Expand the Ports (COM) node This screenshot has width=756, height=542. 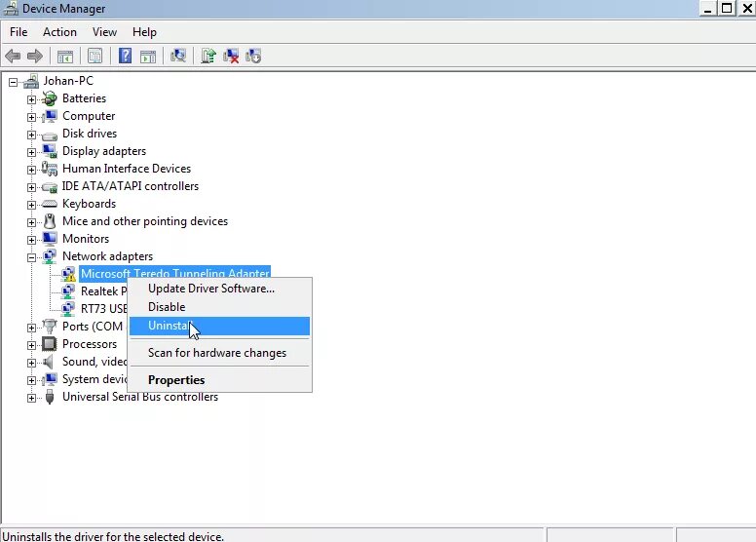point(31,328)
